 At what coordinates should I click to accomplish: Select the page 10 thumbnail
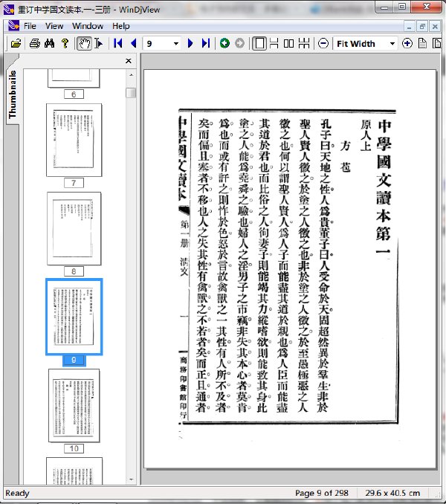(74, 406)
